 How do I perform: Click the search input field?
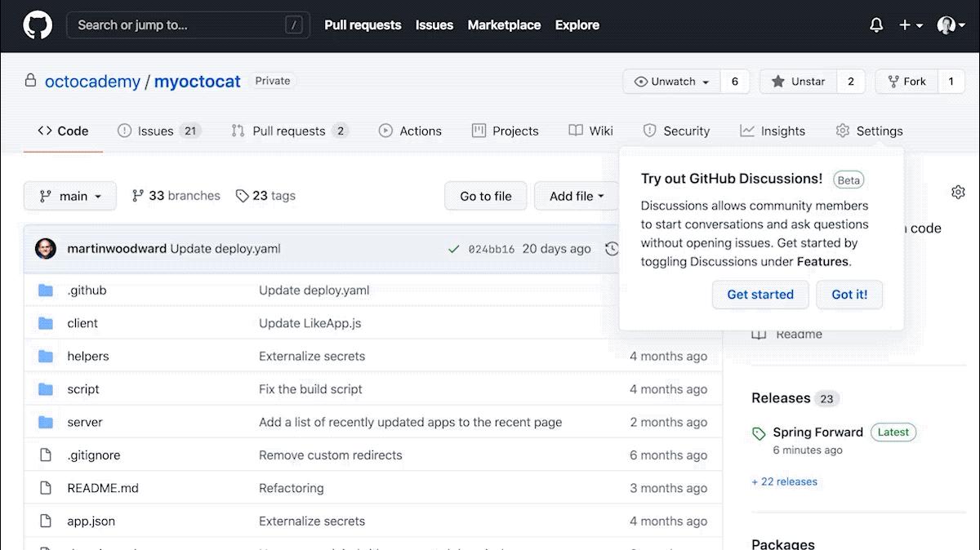click(188, 25)
